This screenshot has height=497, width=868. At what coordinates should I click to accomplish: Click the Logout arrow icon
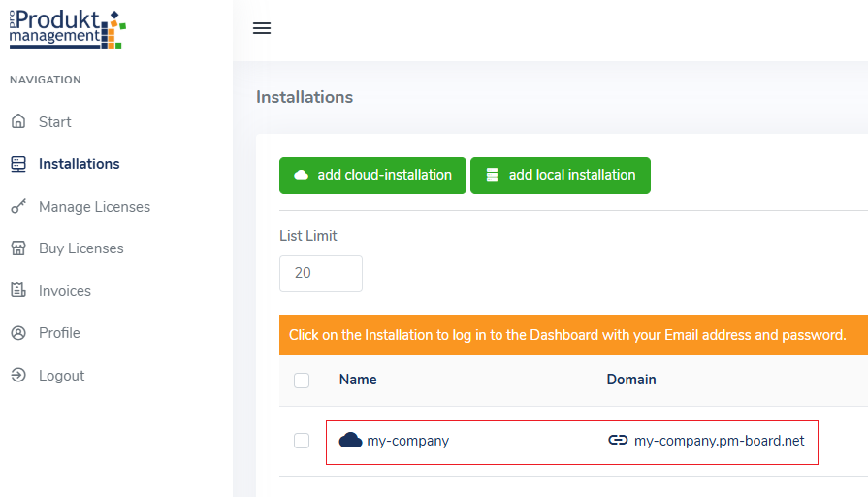[17, 376]
